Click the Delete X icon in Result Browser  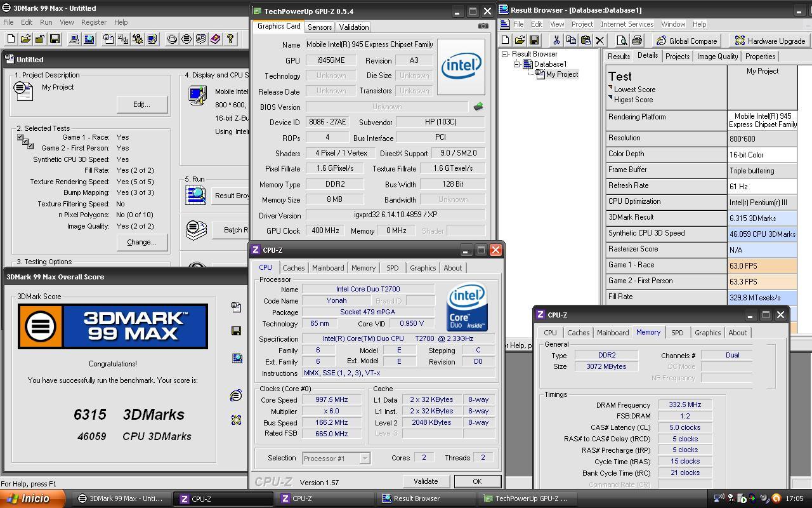(x=599, y=41)
